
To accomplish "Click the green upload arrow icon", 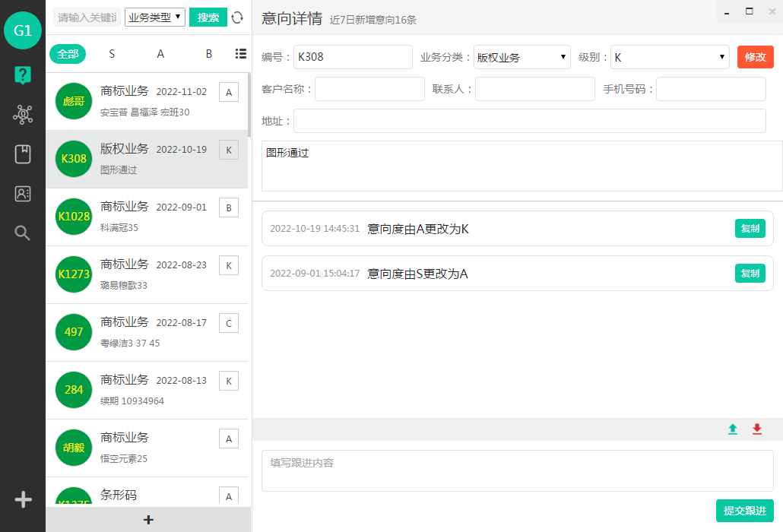I will pyautogui.click(x=733, y=429).
